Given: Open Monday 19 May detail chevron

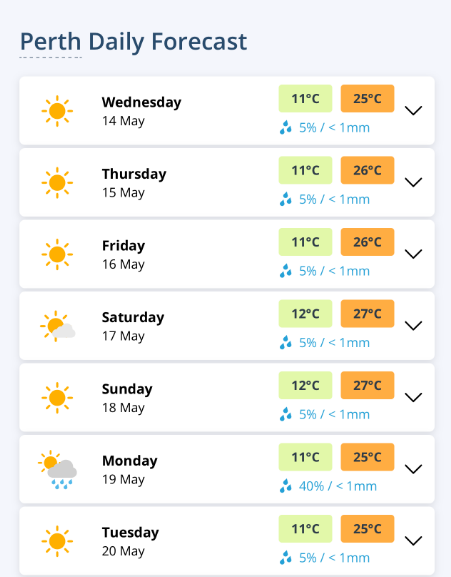Looking at the screenshot, I should 413,469.
